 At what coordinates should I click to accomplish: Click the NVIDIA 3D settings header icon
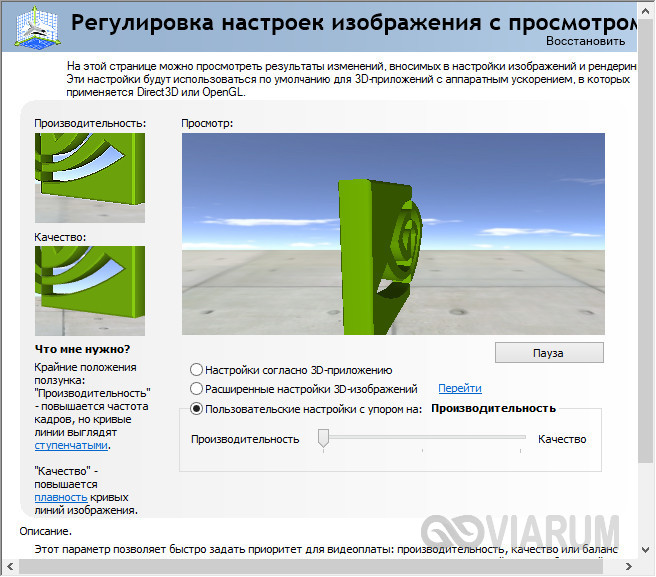(x=30, y=27)
